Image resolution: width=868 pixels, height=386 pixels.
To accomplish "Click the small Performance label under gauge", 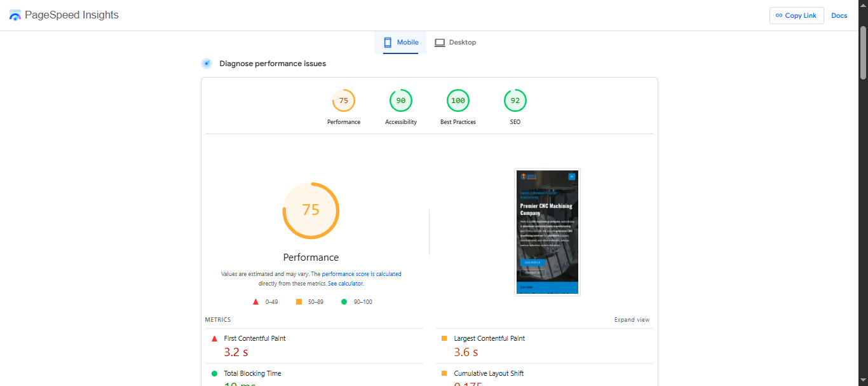I will click(344, 122).
